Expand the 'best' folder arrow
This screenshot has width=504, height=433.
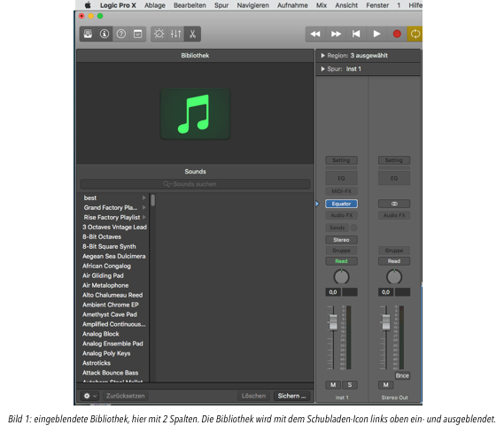coord(144,197)
